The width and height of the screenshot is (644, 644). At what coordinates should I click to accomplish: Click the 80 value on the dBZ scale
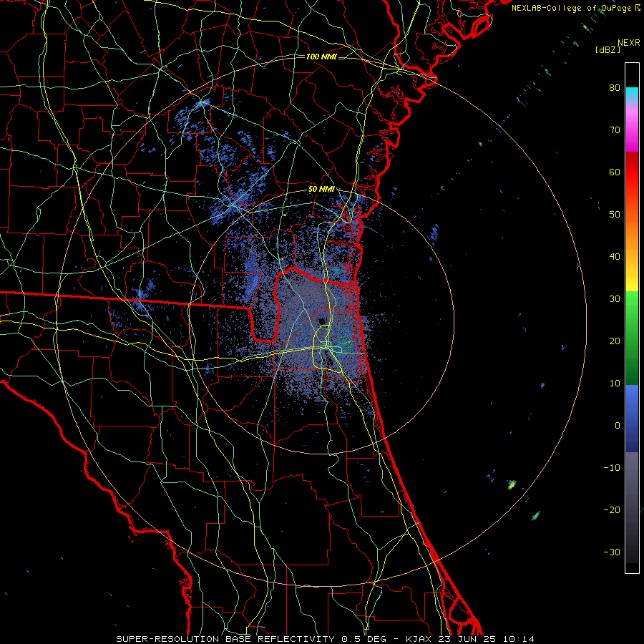point(615,87)
